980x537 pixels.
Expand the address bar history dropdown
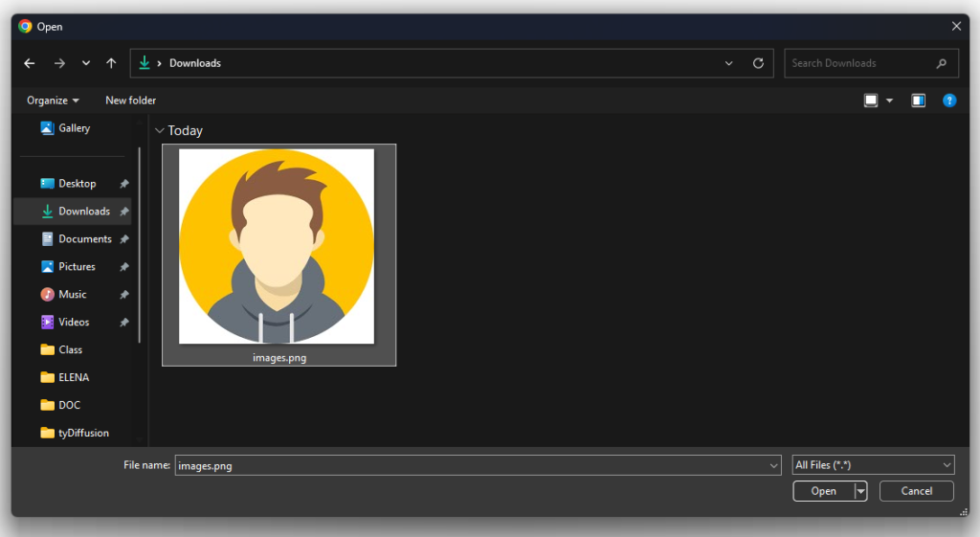(x=729, y=63)
